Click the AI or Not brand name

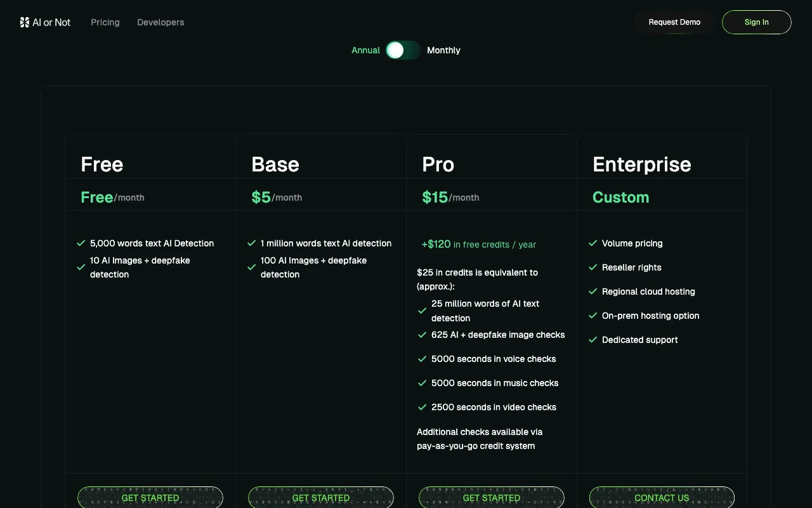pyautogui.click(x=51, y=22)
